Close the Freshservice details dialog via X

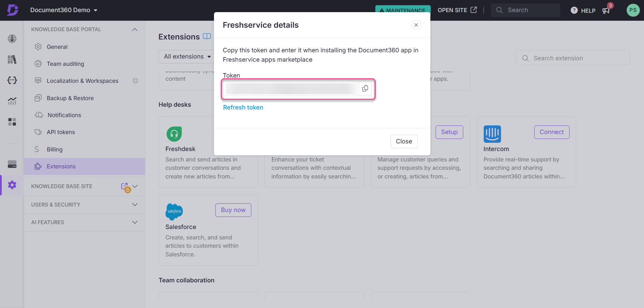tap(416, 25)
